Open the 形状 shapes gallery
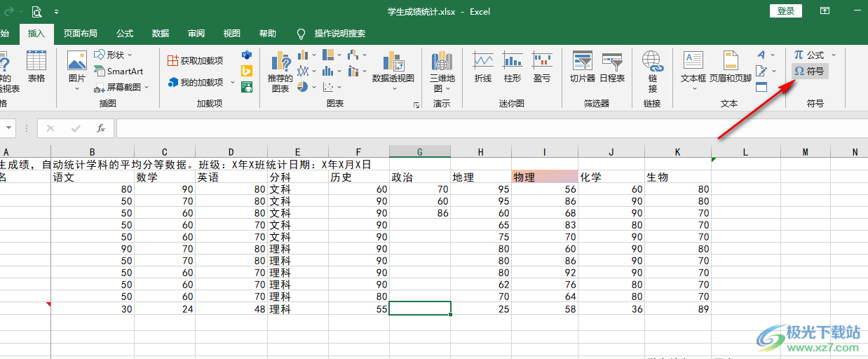 (x=112, y=55)
